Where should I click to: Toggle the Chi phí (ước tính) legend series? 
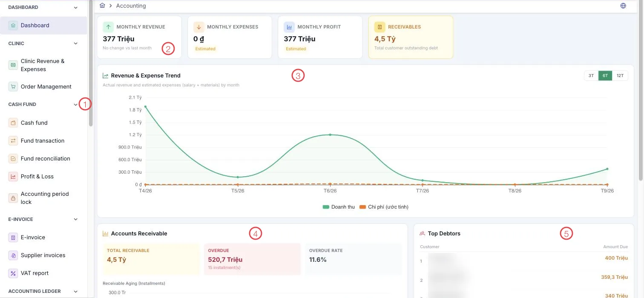[384, 207]
